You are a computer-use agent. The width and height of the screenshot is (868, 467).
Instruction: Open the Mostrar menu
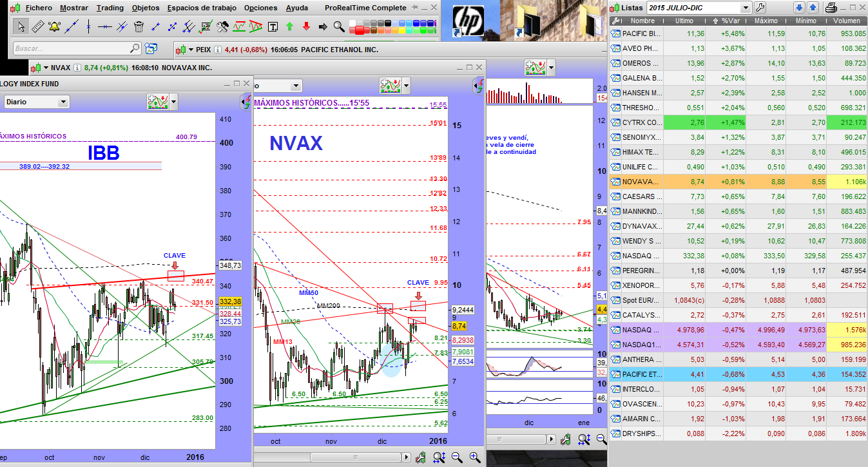[74, 8]
